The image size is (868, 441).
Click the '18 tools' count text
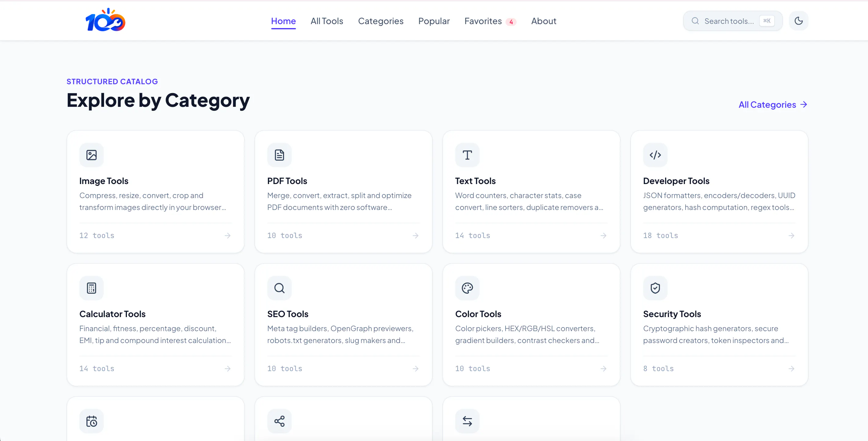coord(661,235)
